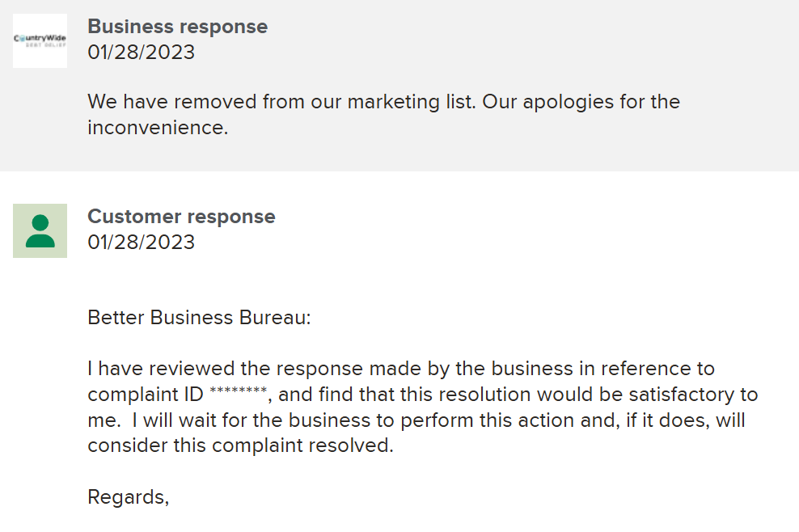
Task: Click the CountryWide Debt Relief logo thumbnail
Action: 40,40
